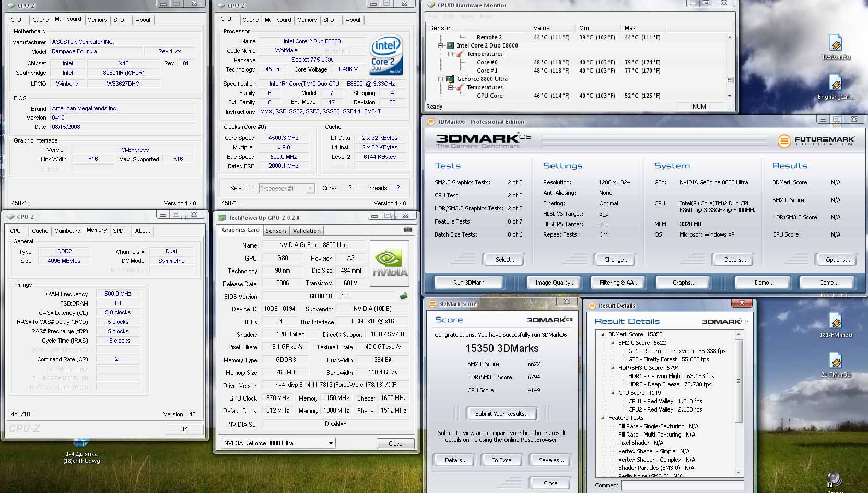868x493 pixels.
Task: Open Filtering & AA settings in 3DMark06
Action: point(619,283)
